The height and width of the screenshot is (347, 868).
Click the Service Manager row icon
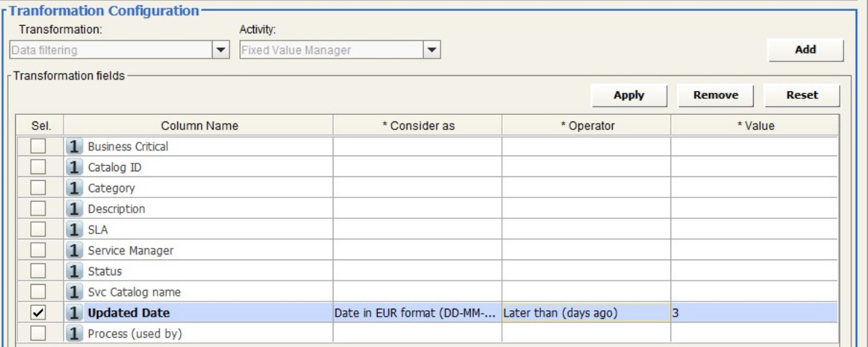[75, 251]
